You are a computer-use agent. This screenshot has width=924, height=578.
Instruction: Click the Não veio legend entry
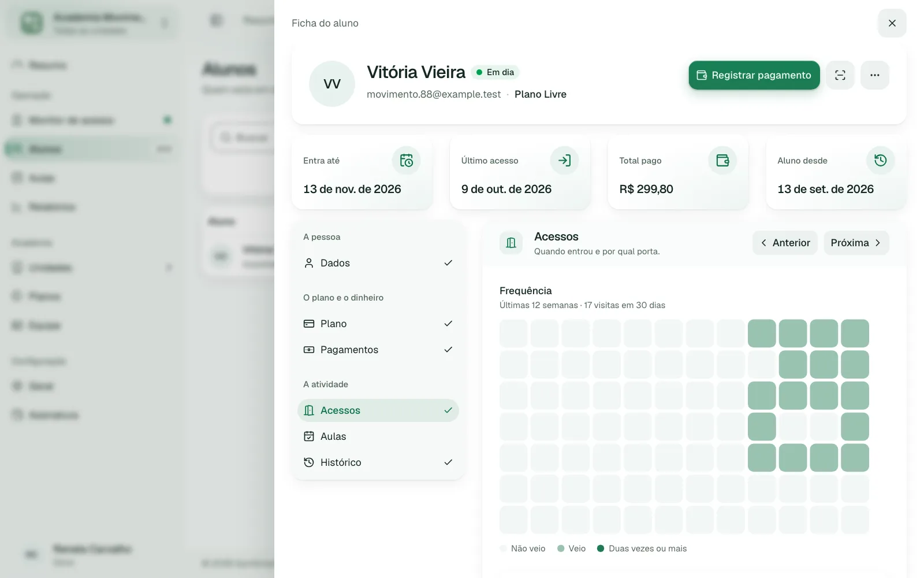click(x=523, y=549)
